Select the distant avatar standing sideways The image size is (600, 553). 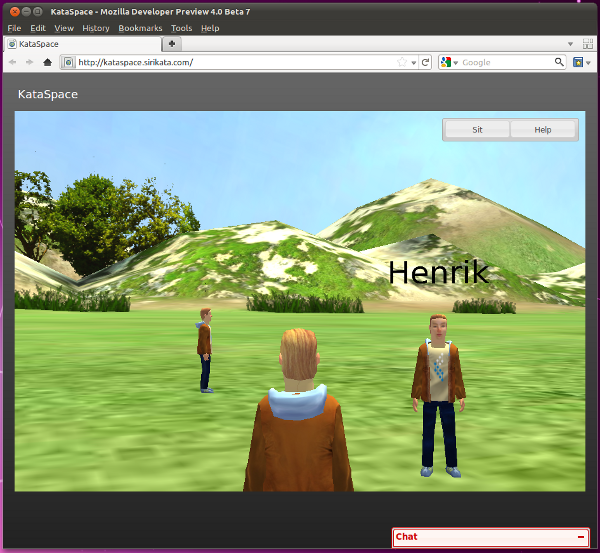coord(205,350)
